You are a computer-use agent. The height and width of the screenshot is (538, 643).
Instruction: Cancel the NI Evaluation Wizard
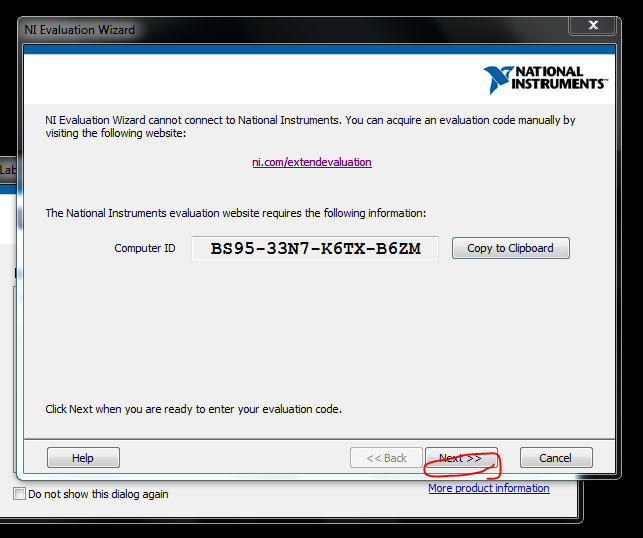(x=556, y=458)
